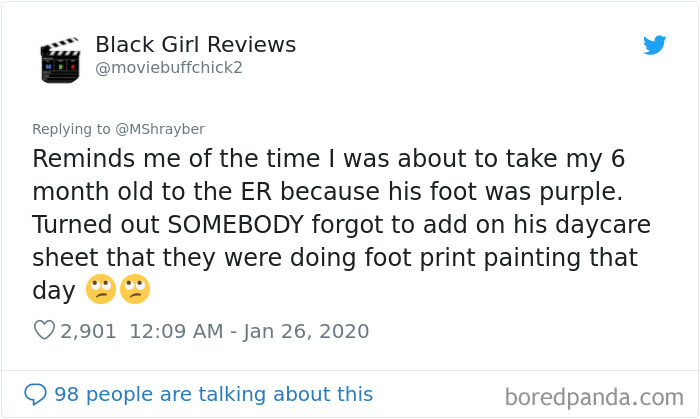The height and width of the screenshot is (419, 700).
Task: Click the second eye-roll emoji
Action: [134, 291]
